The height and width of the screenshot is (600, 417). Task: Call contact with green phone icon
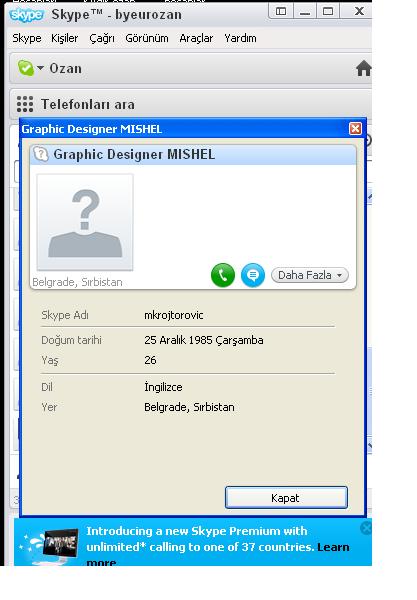pyautogui.click(x=223, y=275)
